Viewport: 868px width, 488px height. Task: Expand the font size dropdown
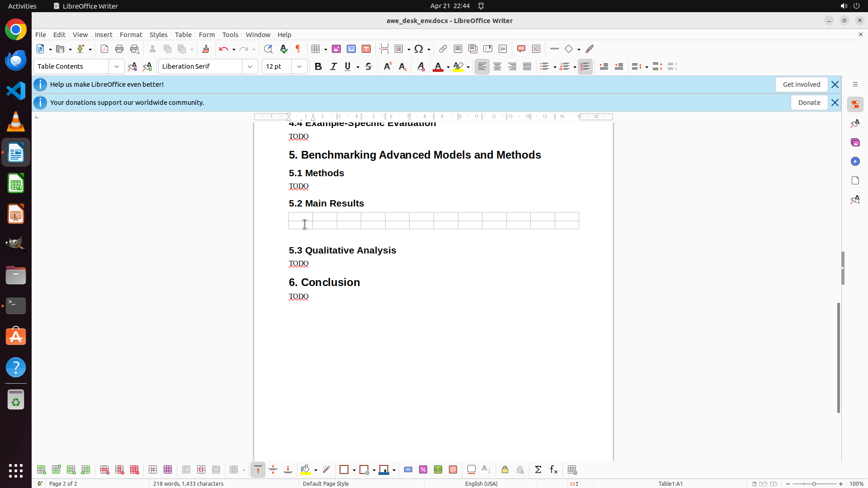tap(299, 66)
